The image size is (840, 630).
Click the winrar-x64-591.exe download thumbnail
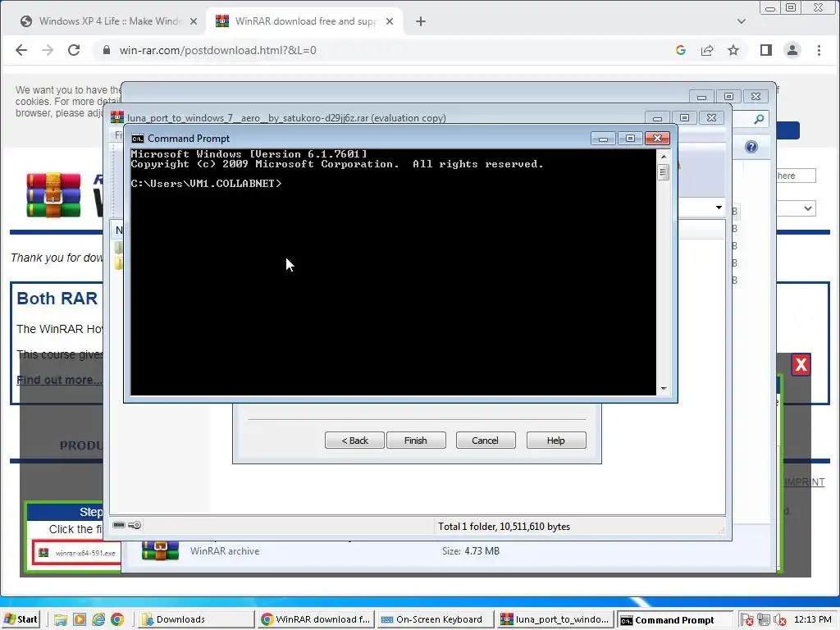coord(75,552)
